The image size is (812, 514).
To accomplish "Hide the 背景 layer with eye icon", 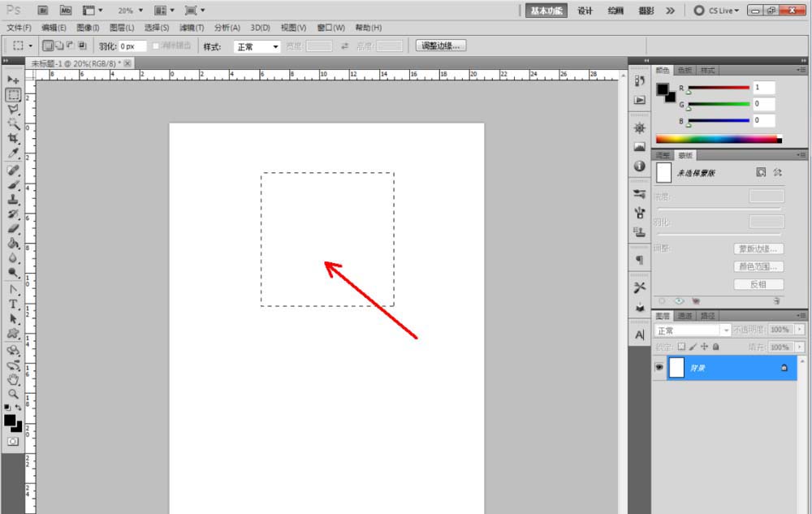I will point(659,368).
